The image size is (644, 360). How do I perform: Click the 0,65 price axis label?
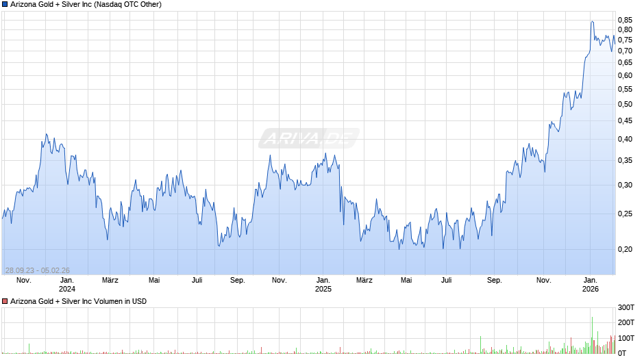tap(625, 62)
